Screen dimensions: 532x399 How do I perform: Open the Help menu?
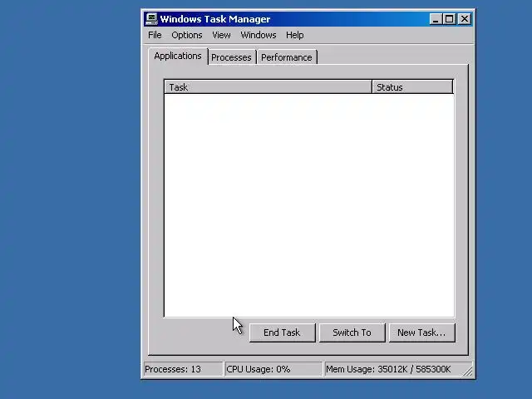pos(294,35)
